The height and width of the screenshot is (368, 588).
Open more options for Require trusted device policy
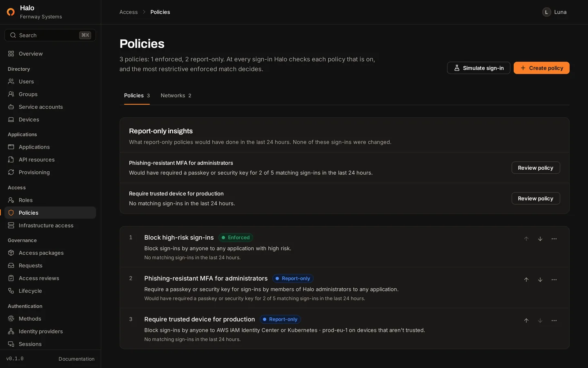click(554, 321)
